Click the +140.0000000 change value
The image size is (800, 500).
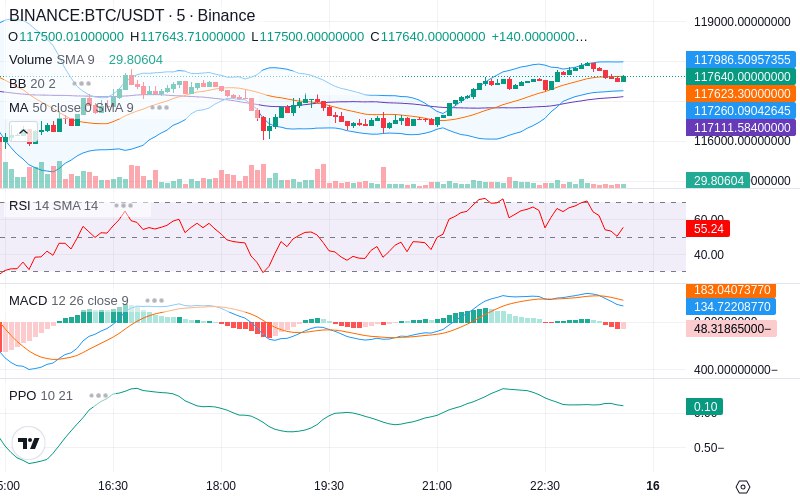coord(540,37)
